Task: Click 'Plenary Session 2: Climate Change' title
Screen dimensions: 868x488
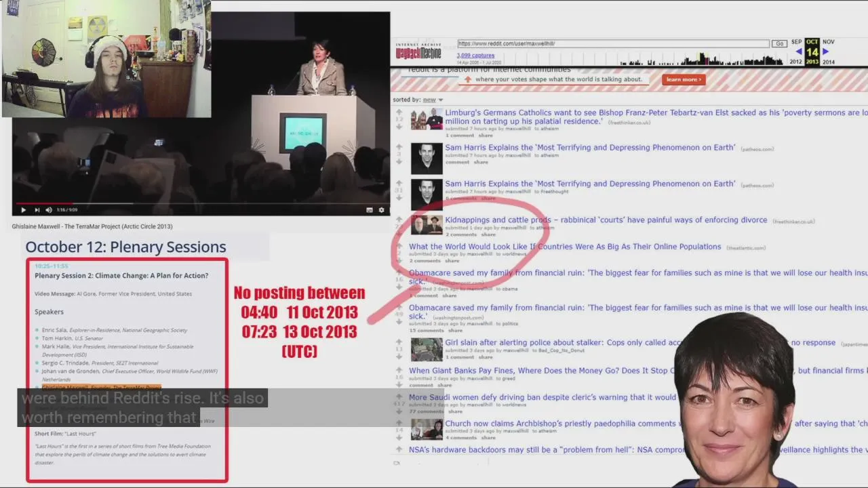Action: 121,276
